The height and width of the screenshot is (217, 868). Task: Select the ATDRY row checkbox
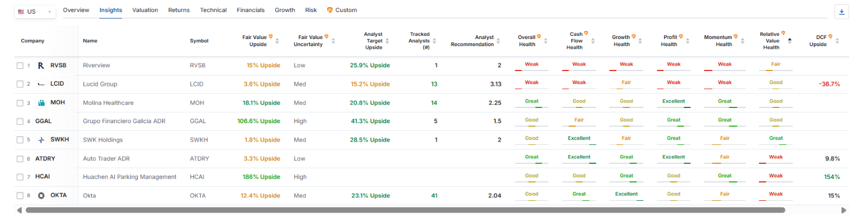(20, 159)
